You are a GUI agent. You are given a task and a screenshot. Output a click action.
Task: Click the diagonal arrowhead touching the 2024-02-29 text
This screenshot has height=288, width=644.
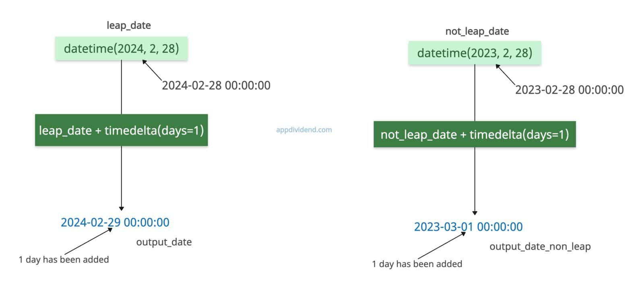point(110,230)
